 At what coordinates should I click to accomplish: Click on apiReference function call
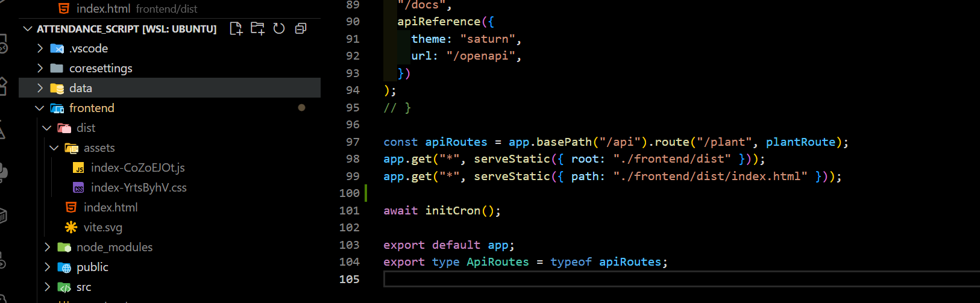click(x=439, y=21)
